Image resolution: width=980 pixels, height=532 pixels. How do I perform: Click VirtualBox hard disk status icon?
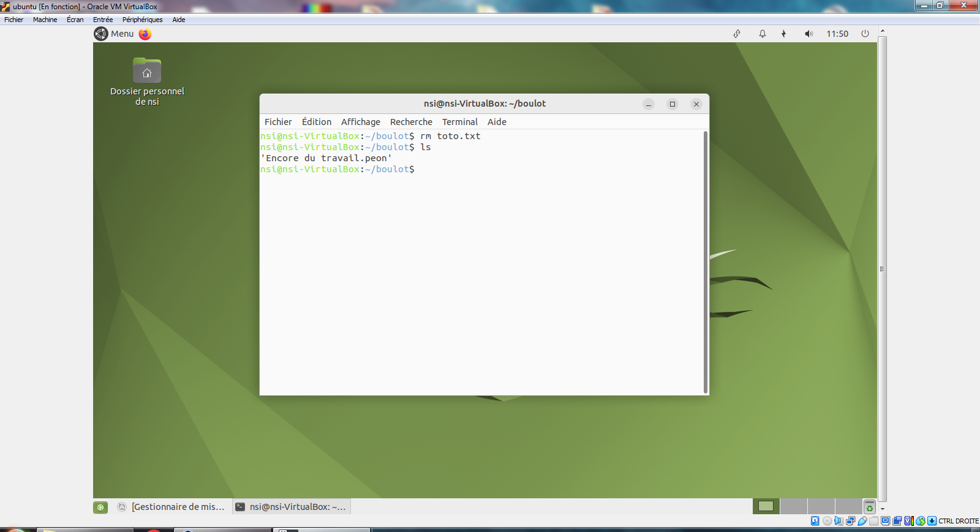pyautogui.click(x=815, y=521)
